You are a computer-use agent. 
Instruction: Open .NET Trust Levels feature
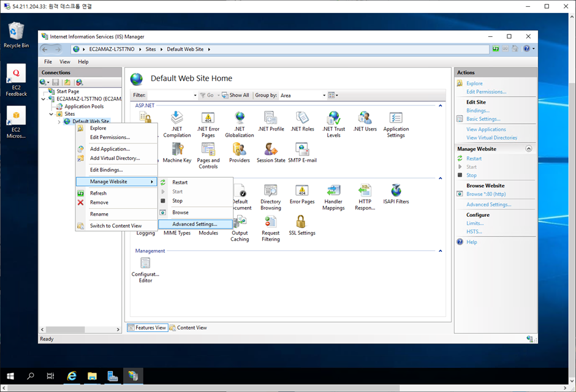pyautogui.click(x=333, y=124)
